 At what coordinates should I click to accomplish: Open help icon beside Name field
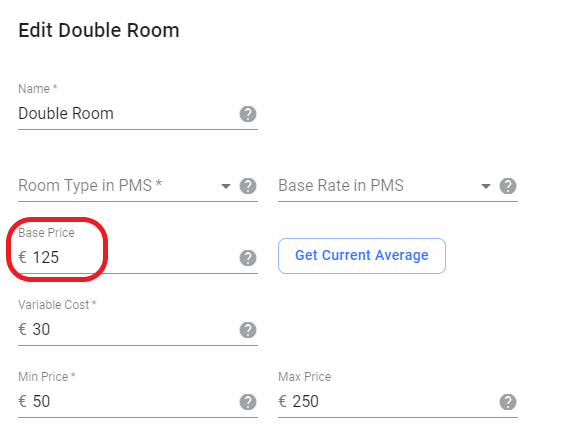pyautogui.click(x=248, y=114)
